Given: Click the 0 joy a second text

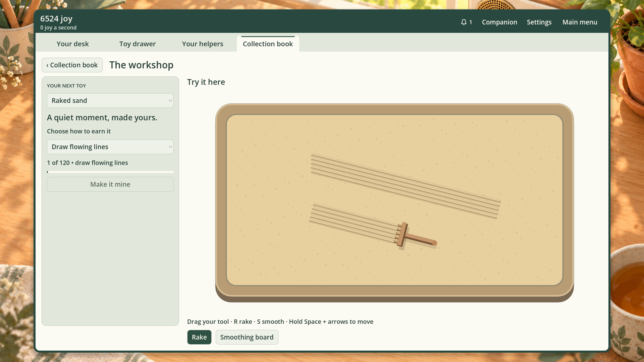Looking at the screenshot, I should click(x=58, y=28).
